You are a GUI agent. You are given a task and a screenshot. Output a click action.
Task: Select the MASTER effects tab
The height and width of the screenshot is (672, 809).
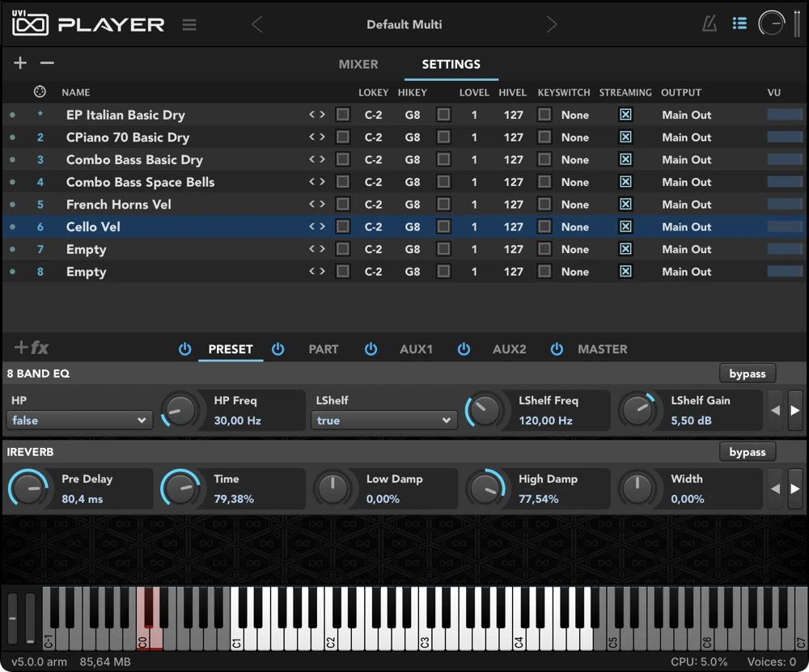tap(603, 349)
